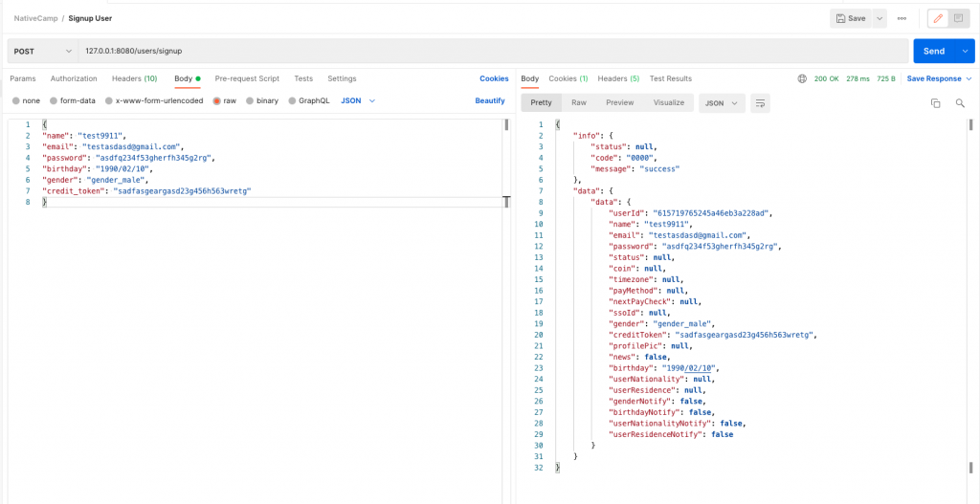Click the Save floppy-disk button
This screenshot has width=980, height=504.
click(851, 19)
